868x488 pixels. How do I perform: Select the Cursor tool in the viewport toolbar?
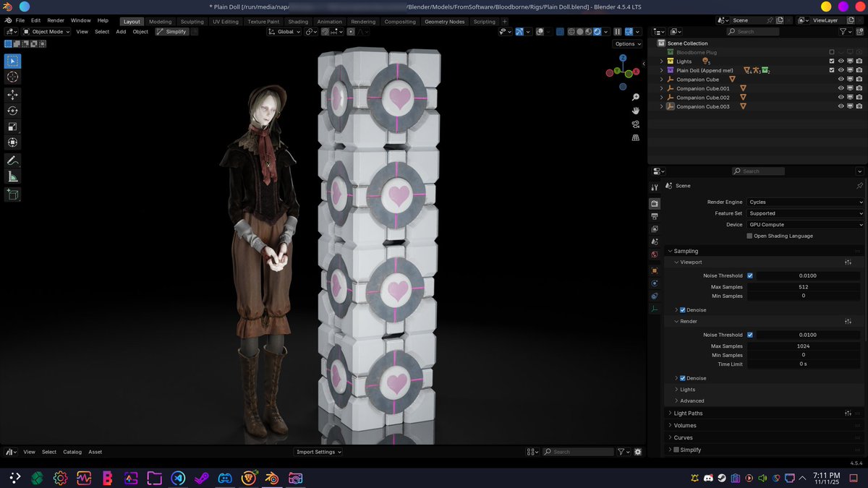click(x=13, y=77)
